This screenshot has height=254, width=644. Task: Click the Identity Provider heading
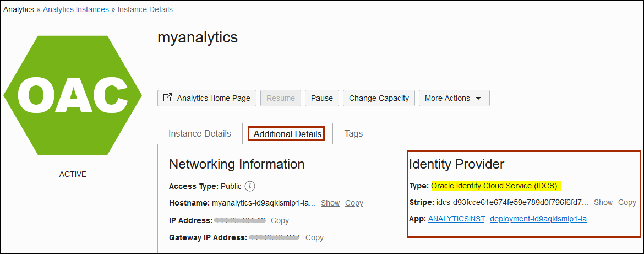[x=456, y=164]
